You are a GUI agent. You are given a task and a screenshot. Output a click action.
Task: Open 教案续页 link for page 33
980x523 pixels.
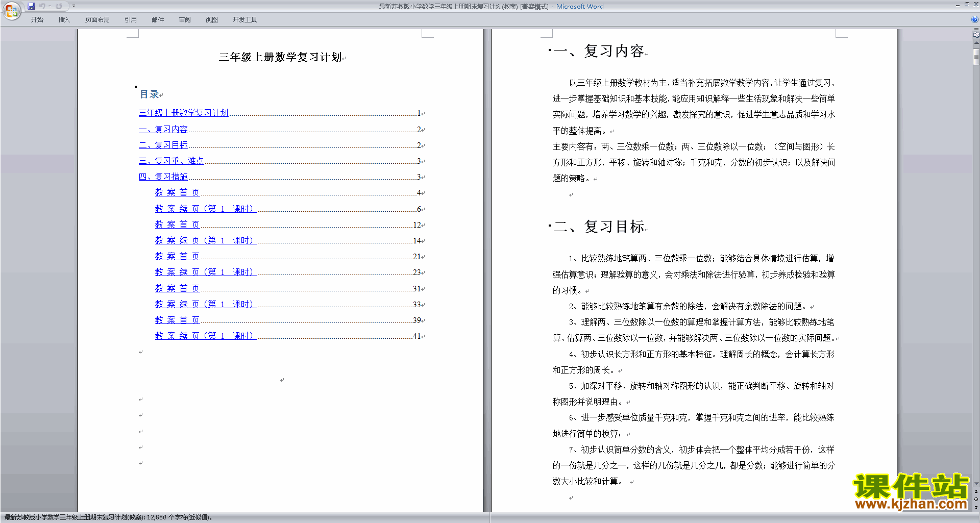coord(205,304)
